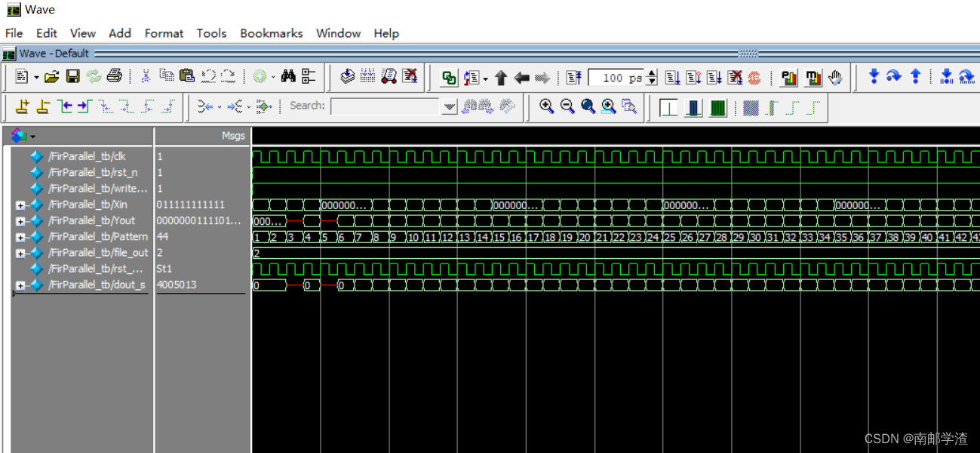The height and width of the screenshot is (453, 980).
Task: Toggle the single-line cursor wave mode button
Action: coord(669,108)
